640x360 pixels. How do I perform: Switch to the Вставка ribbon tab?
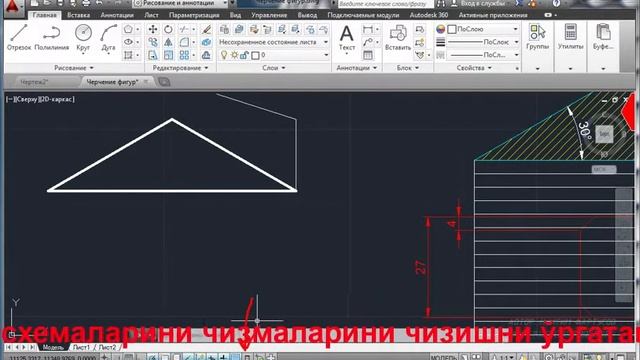(x=78, y=15)
